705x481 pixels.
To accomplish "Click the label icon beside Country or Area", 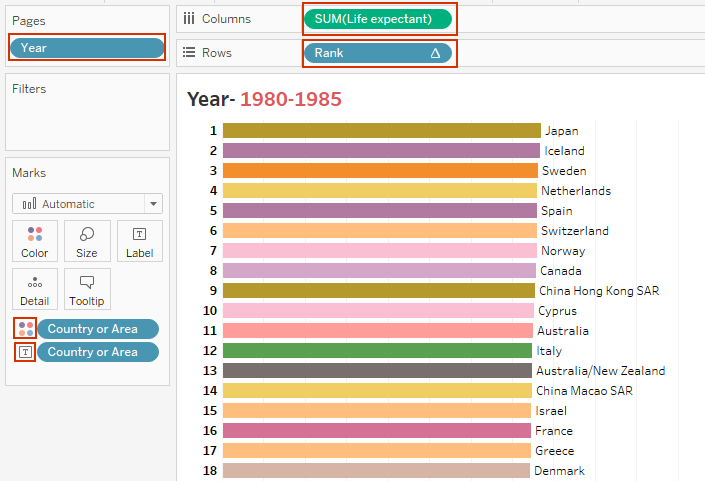I will (x=25, y=352).
